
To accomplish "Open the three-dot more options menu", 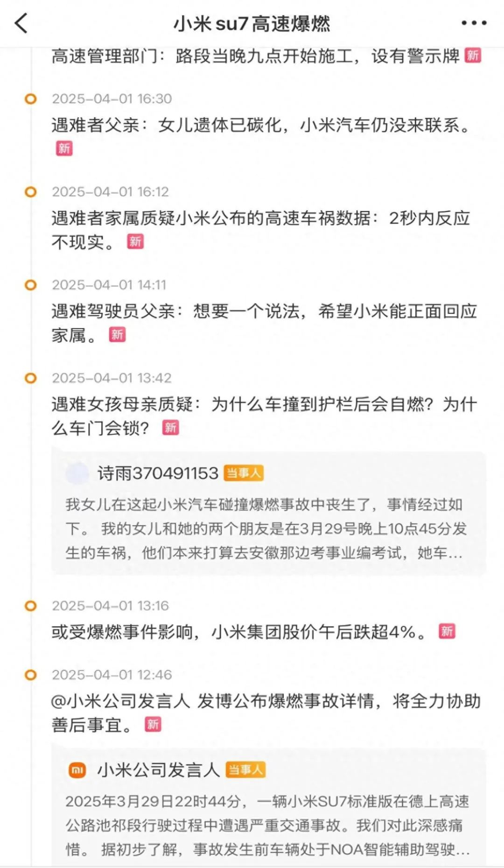I will 474,23.
